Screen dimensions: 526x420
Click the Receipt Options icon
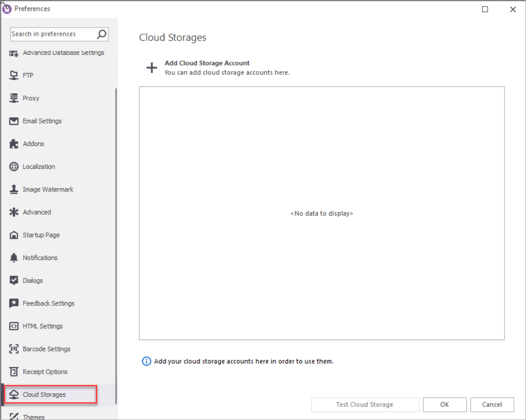coord(14,372)
